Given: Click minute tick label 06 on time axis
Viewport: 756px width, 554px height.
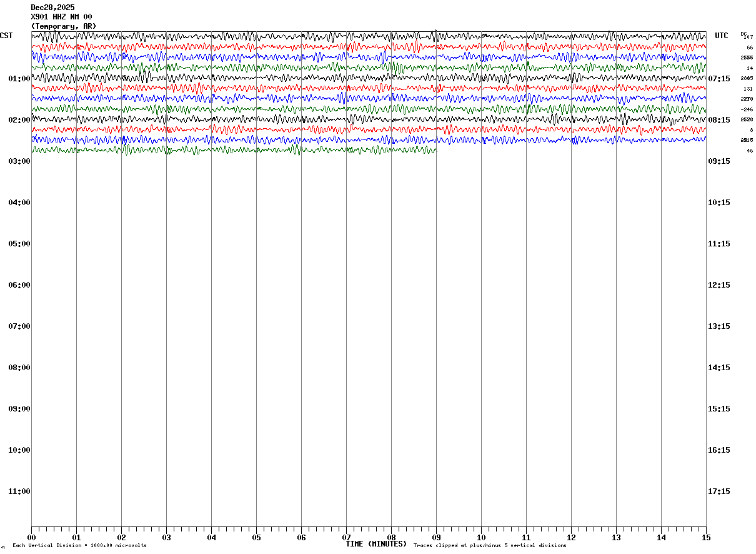Looking at the screenshot, I should click(x=301, y=537).
